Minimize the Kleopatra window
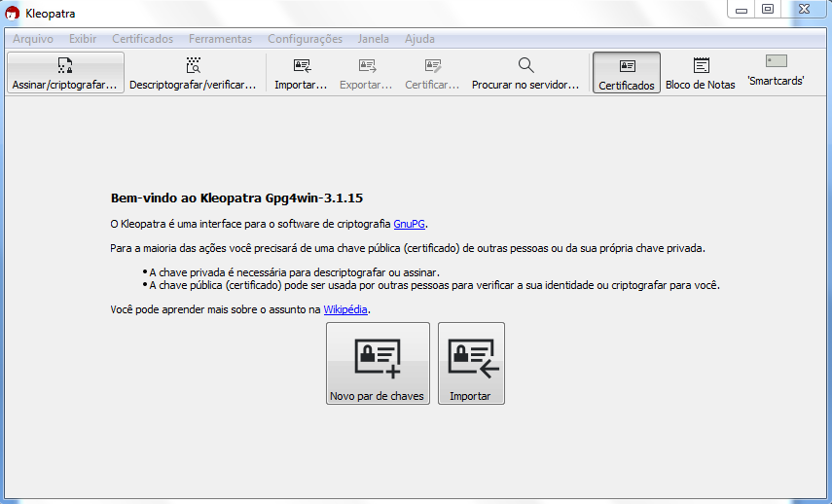This screenshot has height=504, width=832. pyautogui.click(x=742, y=10)
